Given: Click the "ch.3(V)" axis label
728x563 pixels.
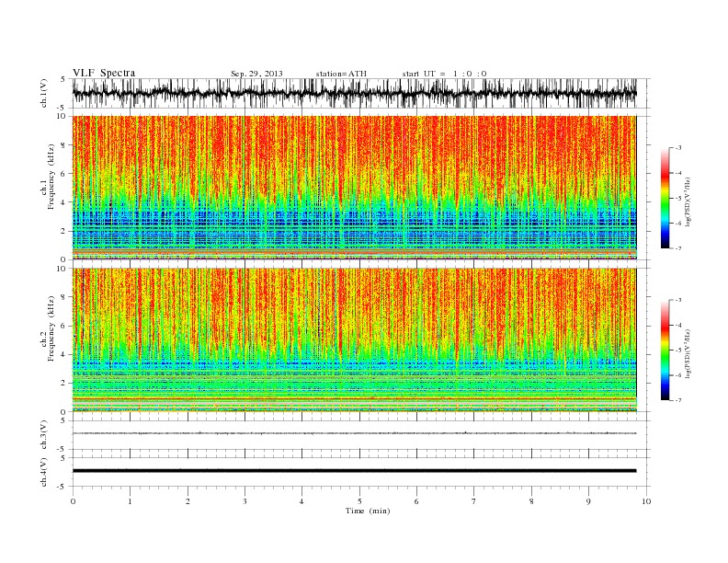Looking at the screenshot, I should [44, 435].
